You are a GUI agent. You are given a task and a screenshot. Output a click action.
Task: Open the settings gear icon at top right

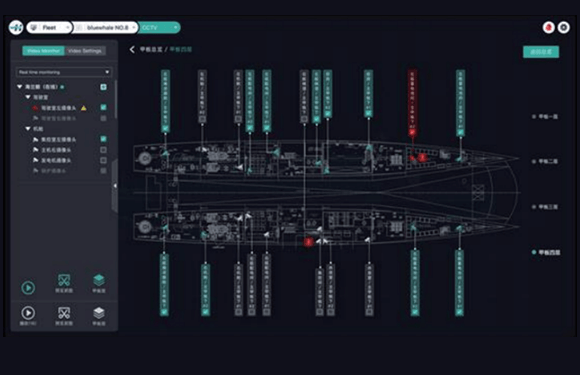pos(564,27)
